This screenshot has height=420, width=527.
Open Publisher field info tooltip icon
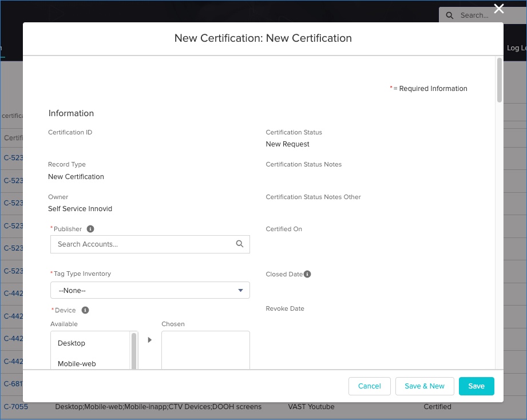[x=90, y=229]
